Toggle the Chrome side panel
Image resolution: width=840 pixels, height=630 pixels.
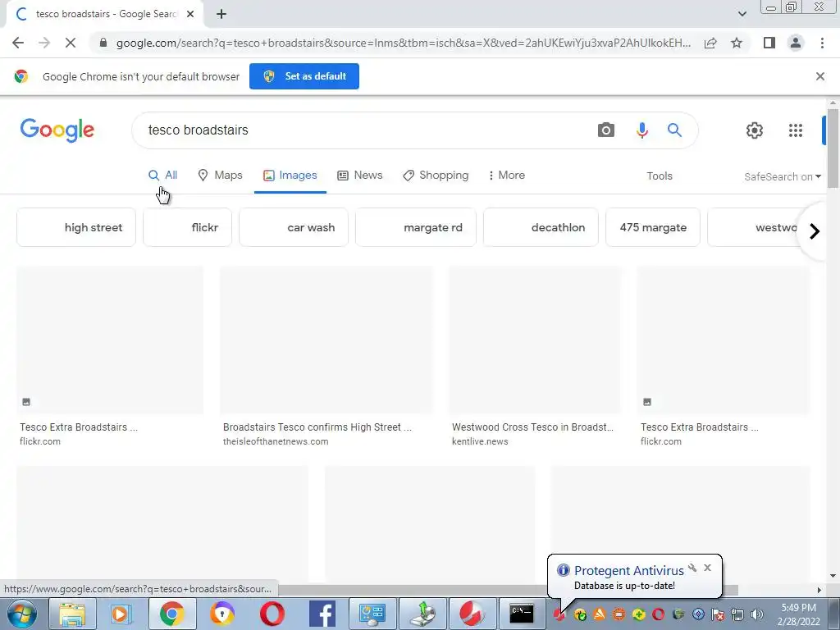pyautogui.click(x=769, y=43)
